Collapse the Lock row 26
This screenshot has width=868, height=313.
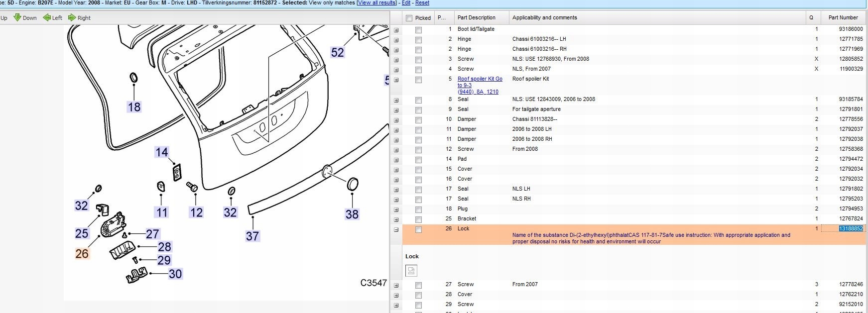tap(396, 229)
